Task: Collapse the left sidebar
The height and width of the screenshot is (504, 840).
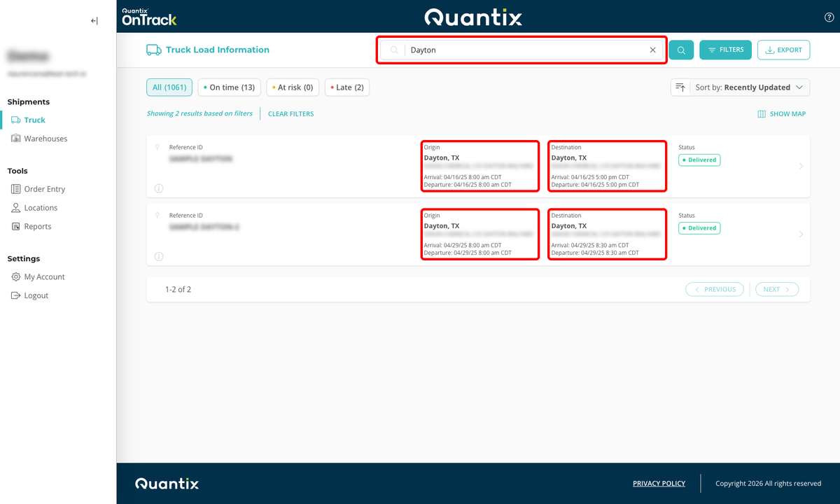Action: [94, 20]
